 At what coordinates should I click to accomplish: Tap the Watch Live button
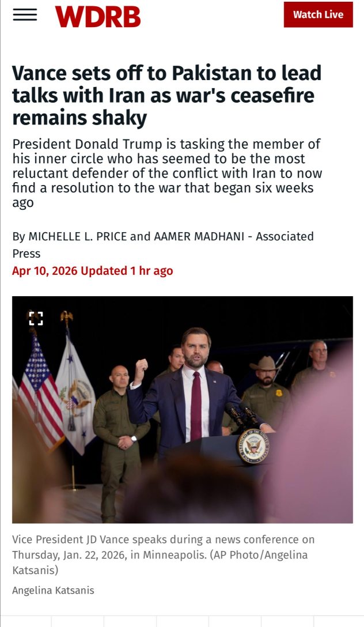[x=318, y=14]
